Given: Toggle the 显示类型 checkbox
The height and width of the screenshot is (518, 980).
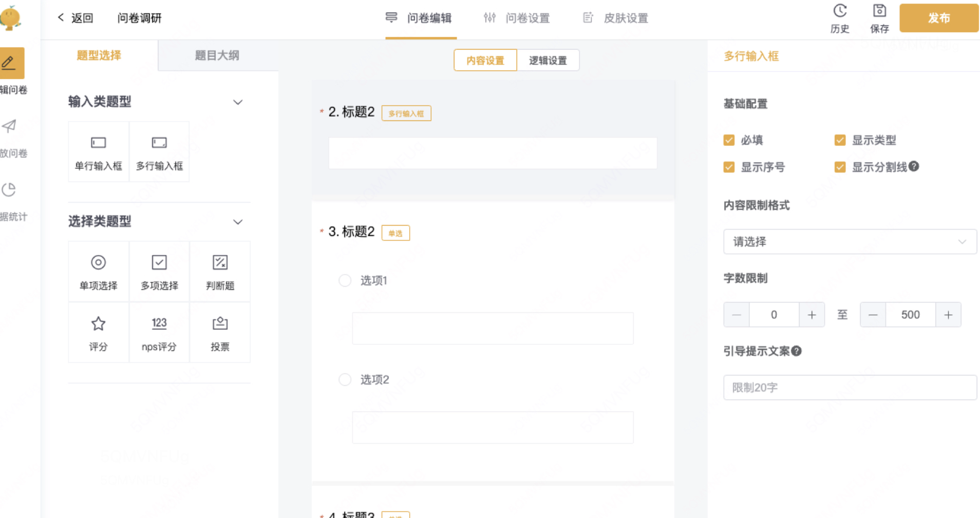Looking at the screenshot, I should [x=840, y=140].
